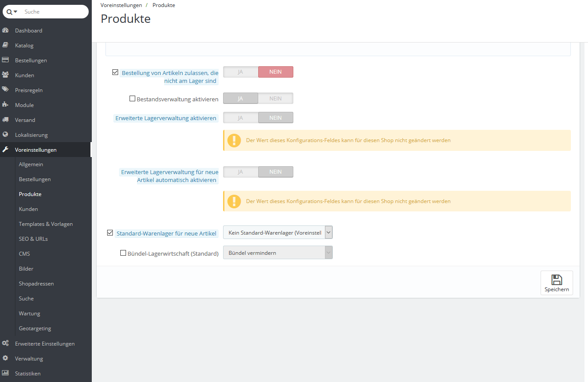
Task: Click the Verwaltung gear icon
Action: [x=5, y=359]
